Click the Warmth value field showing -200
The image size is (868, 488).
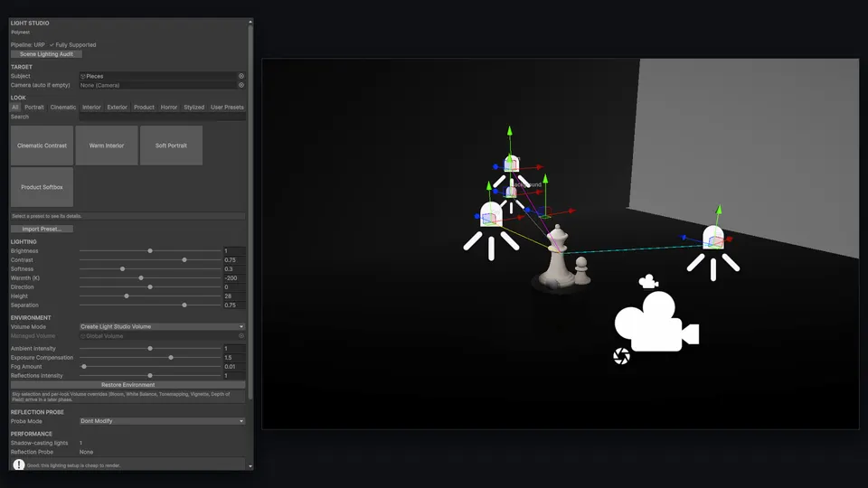pyautogui.click(x=234, y=278)
